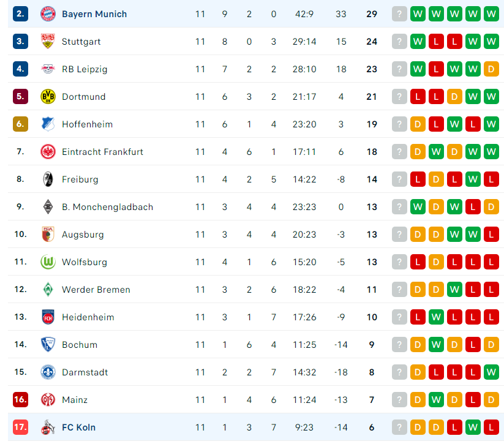Click the Dortmund BVB crest

pos(48,96)
